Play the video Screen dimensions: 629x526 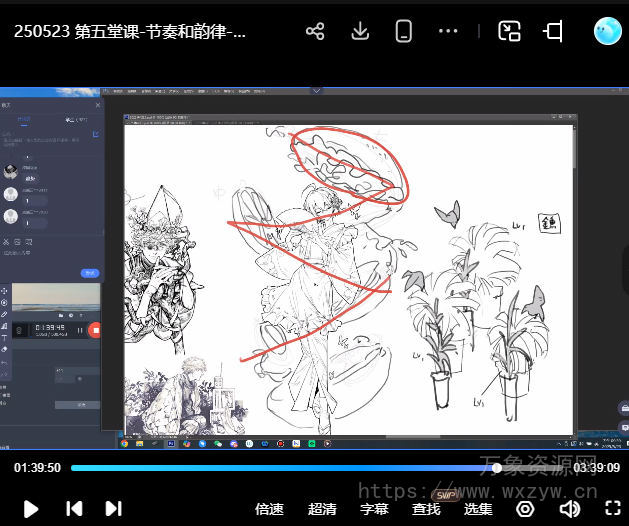[x=30, y=508]
